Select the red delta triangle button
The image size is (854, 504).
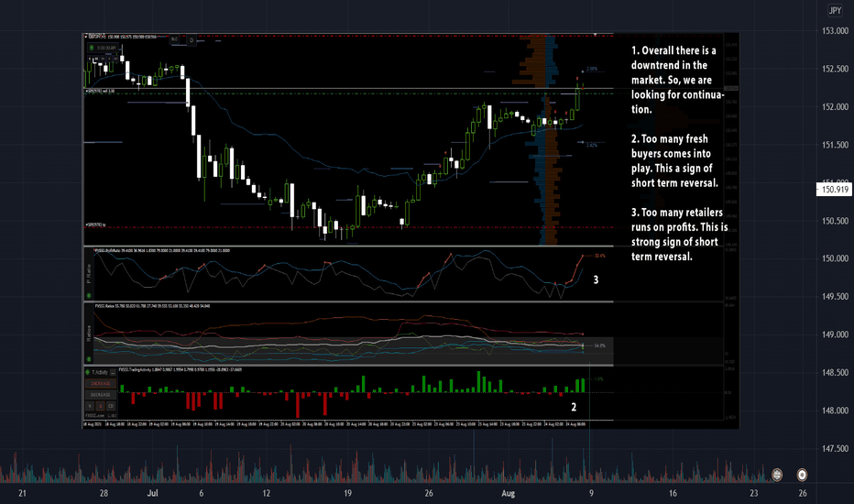pyautogui.click(x=100, y=406)
